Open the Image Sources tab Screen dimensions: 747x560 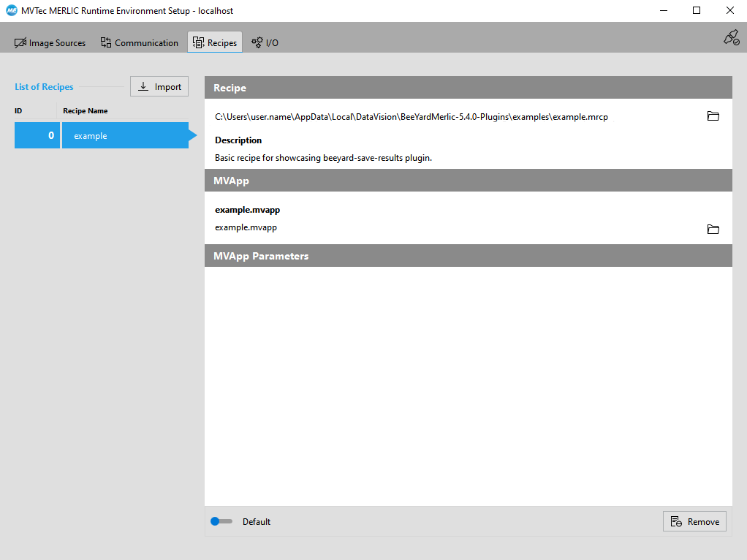point(50,42)
